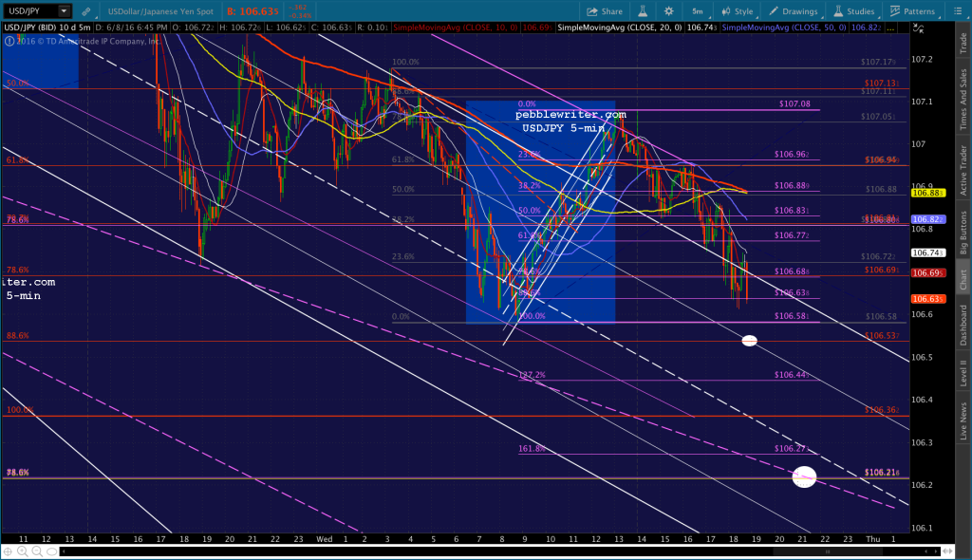Screen dimensions: 972x560
Task: Click the link-color chain icon near symbol
Action: (x=86, y=11)
